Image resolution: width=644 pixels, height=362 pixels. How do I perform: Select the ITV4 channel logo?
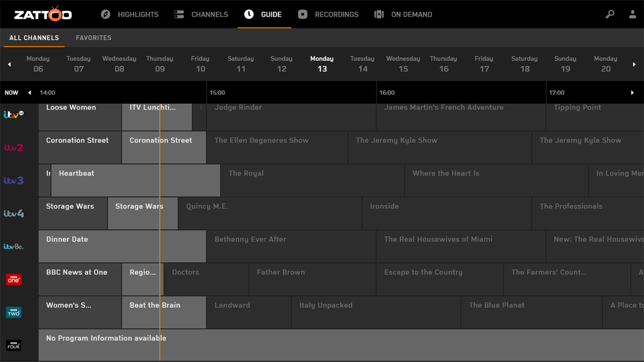point(13,214)
